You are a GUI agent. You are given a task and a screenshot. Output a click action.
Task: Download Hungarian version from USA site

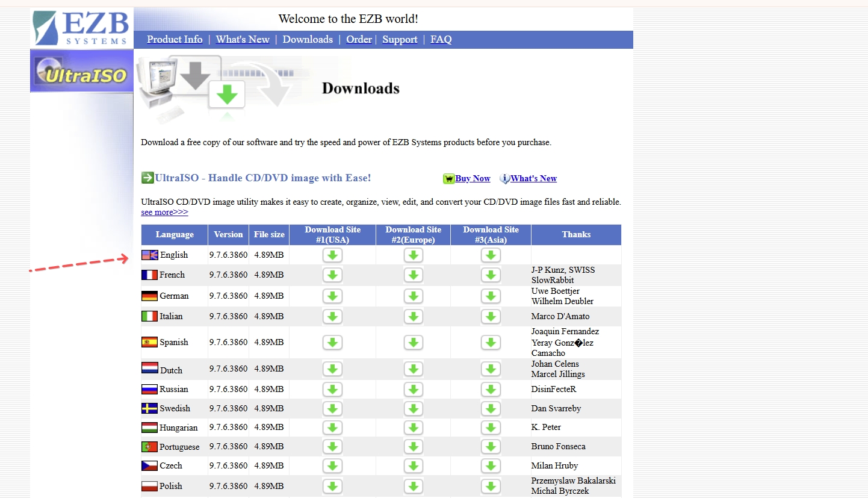332,428
